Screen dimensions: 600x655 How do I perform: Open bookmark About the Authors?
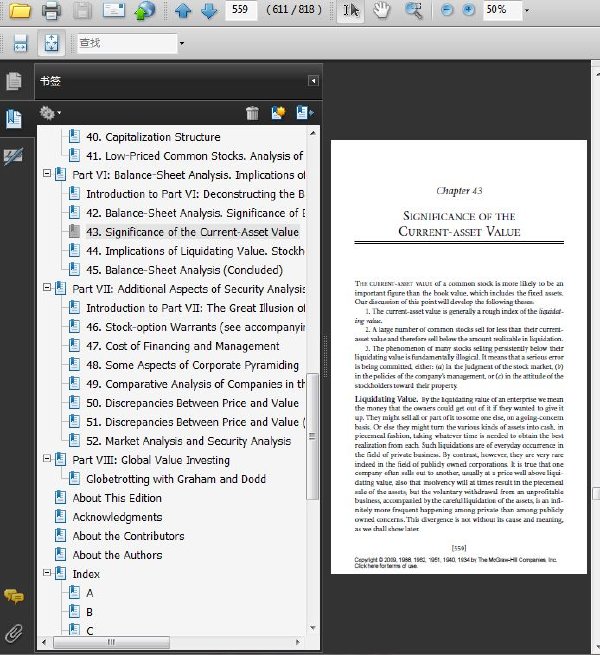coord(117,555)
